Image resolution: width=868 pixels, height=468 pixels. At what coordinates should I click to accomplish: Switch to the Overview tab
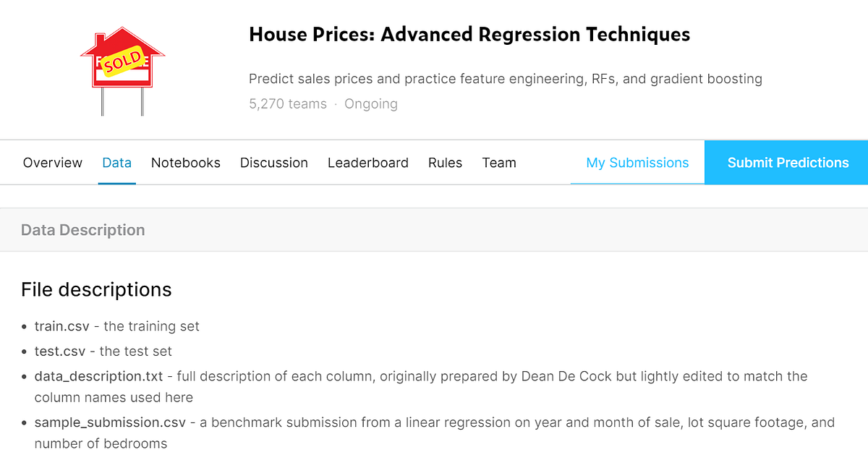[x=52, y=163]
